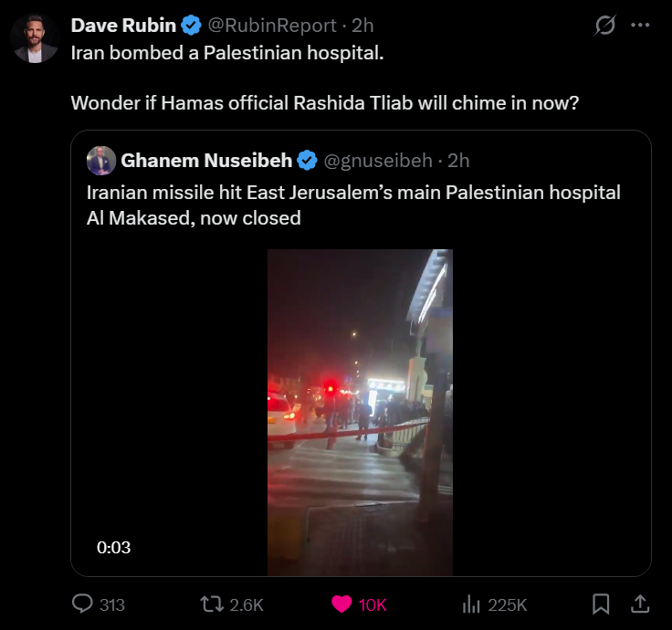Click Dave Rubin's blue verified badge

[191, 26]
